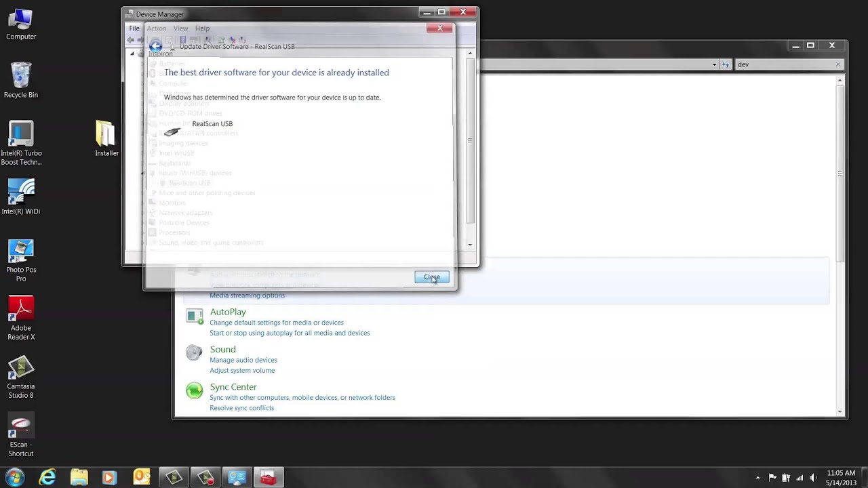Image resolution: width=868 pixels, height=488 pixels.
Task: Launch Internet Explorer from taskbar
Action: [x=47, y=478]
